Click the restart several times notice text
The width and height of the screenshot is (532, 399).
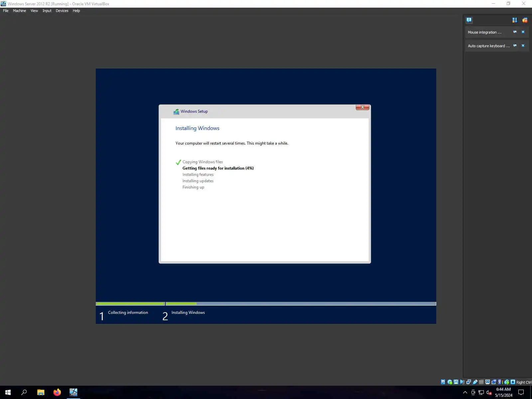click(x=232, y=143)
